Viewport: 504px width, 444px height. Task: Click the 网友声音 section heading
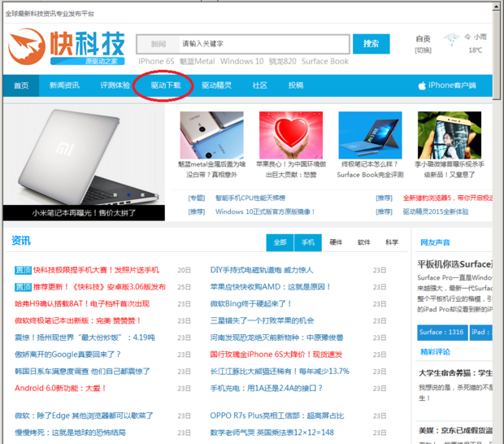(435, 243)
